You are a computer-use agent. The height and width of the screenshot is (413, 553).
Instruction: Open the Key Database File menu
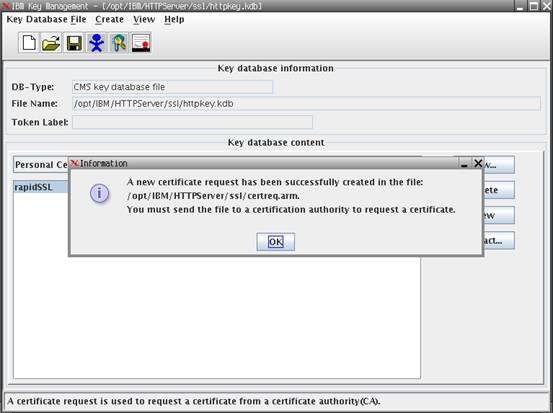tap(46, 19)
